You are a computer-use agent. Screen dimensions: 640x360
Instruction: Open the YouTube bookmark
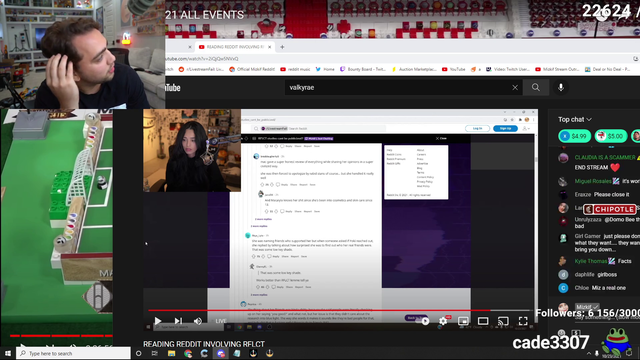point(453,69)
